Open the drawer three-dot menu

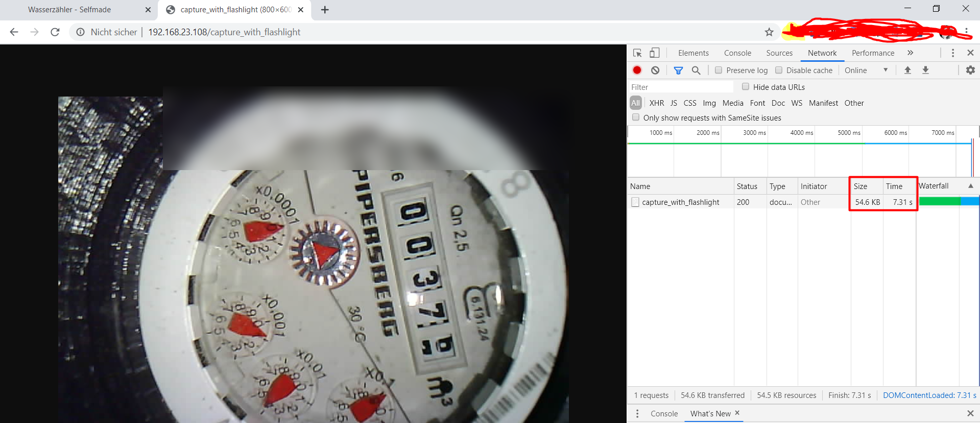637,413
